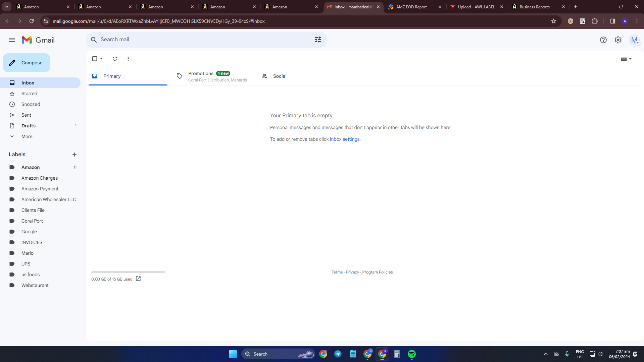Open the Google account avatar
This screenshot has height=362, width=644.
pos(634,40)
